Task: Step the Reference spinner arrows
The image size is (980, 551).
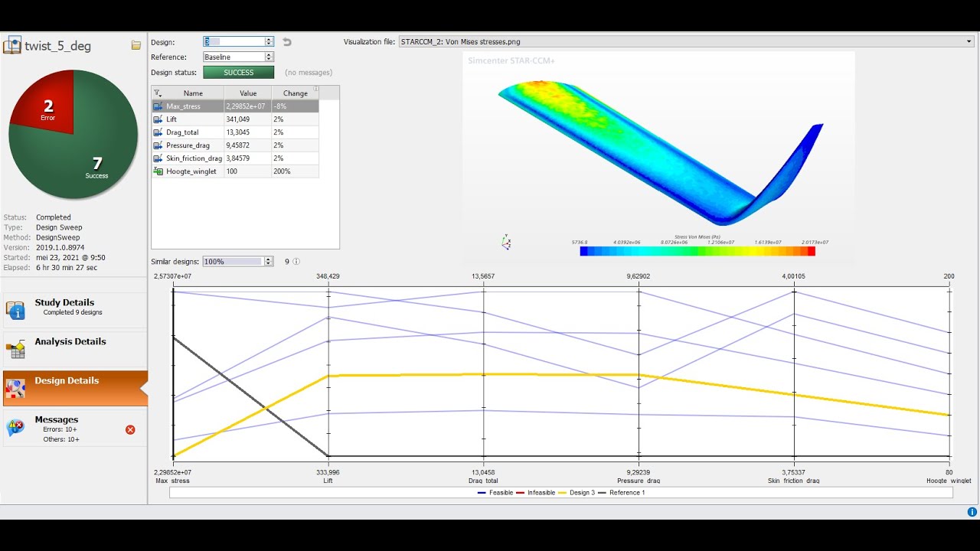Action: 269,57
